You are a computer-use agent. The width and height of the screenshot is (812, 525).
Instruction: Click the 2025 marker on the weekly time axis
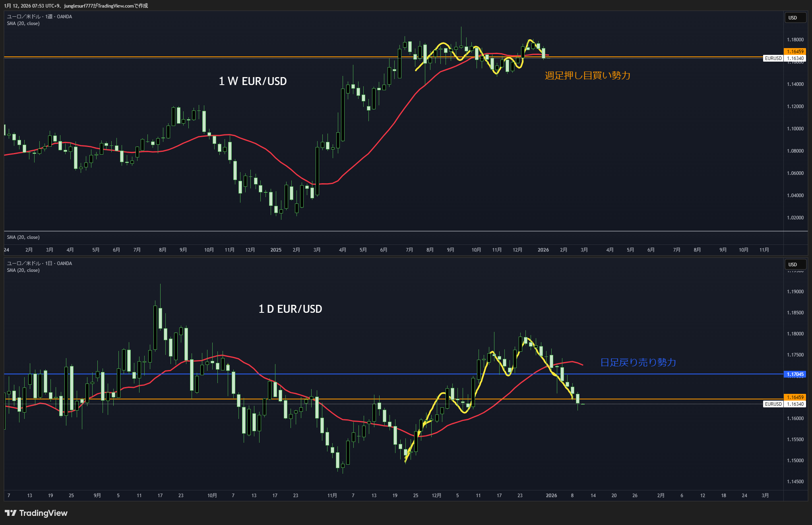pos(276,250)
